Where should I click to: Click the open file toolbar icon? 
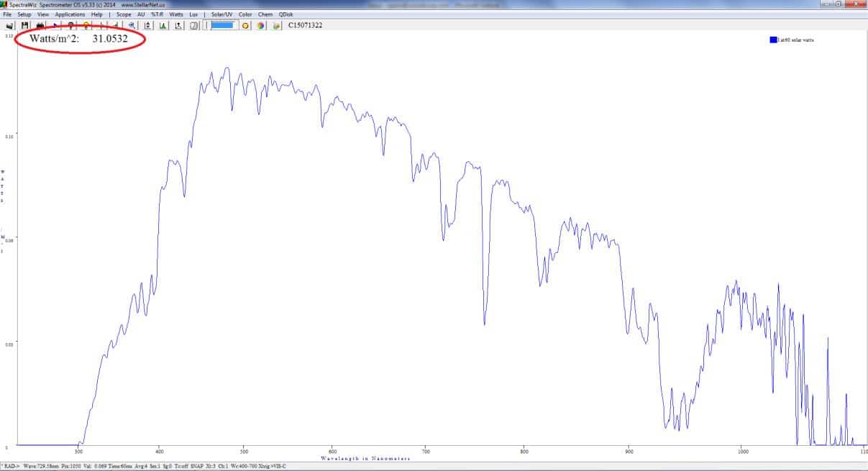[x=9, y=25]
